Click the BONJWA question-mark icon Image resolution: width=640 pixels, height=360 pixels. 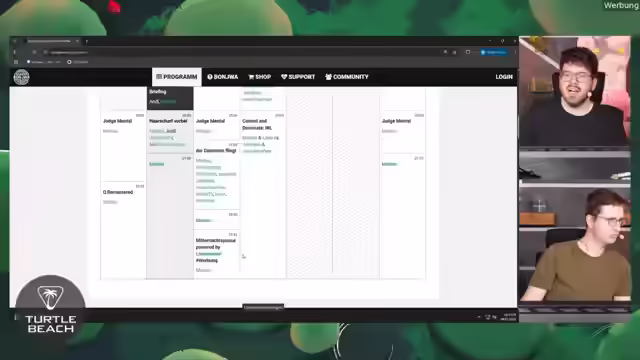point(210,77)
